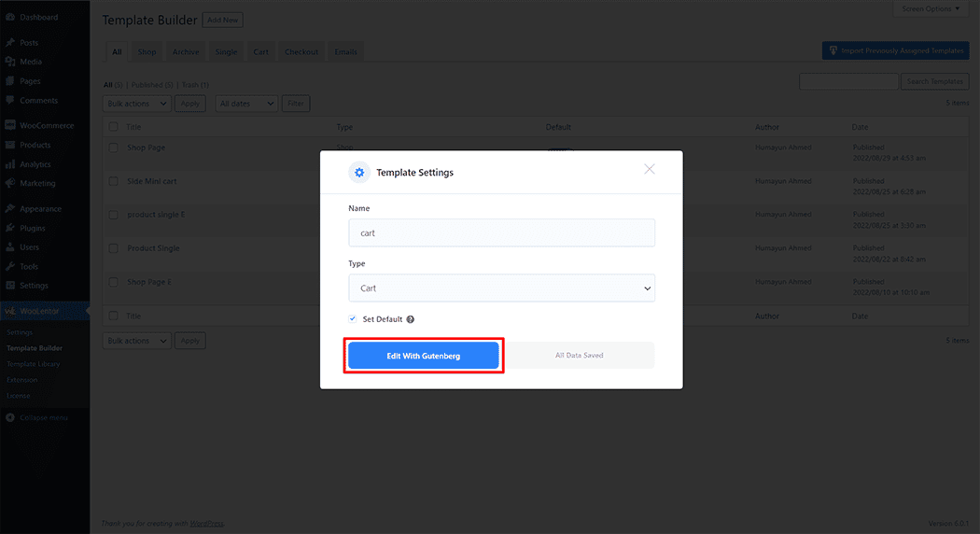Check the Shop Page E row checkbox
The image size is (980, 534).
pos(113,283)
